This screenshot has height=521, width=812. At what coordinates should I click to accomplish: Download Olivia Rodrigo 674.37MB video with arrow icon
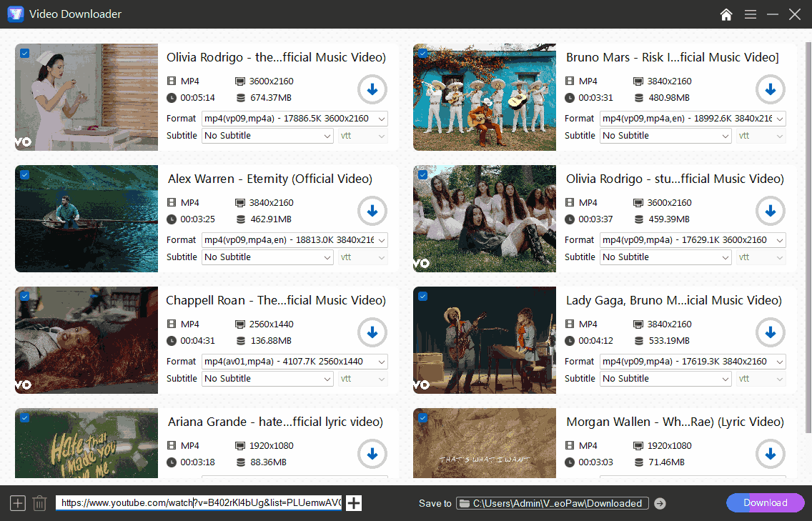[x=372, y=89]
